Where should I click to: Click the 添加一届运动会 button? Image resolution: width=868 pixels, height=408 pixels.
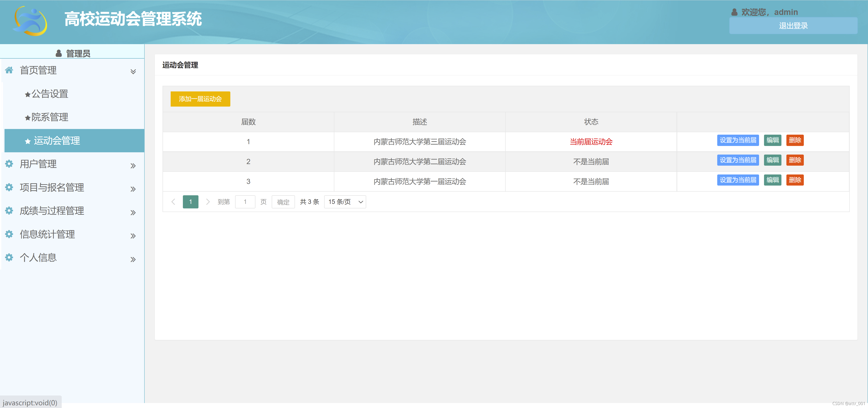pos(200,99)
